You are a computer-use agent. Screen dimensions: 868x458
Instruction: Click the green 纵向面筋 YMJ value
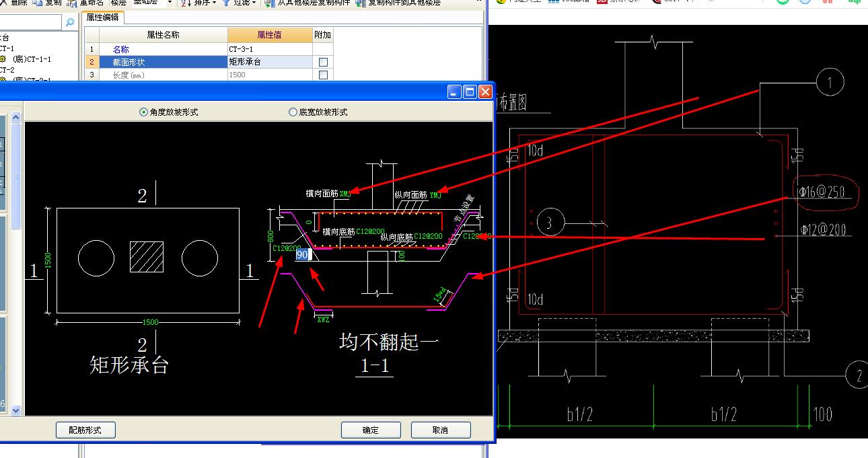pos(435,196)
